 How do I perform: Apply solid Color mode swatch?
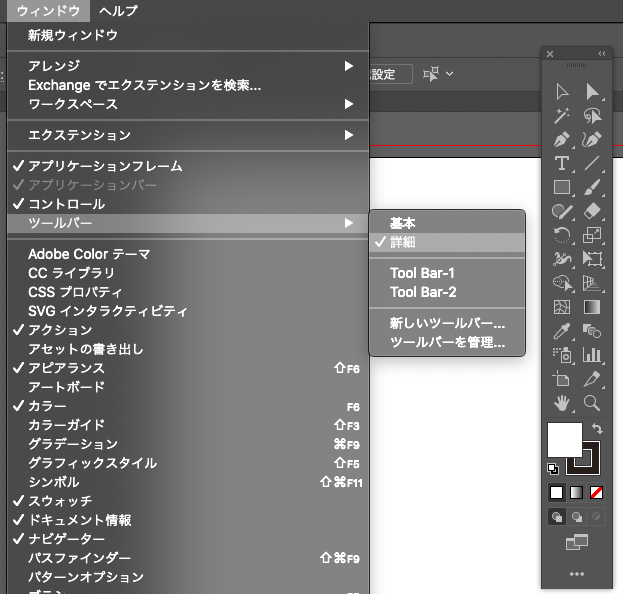pos(556,493)
